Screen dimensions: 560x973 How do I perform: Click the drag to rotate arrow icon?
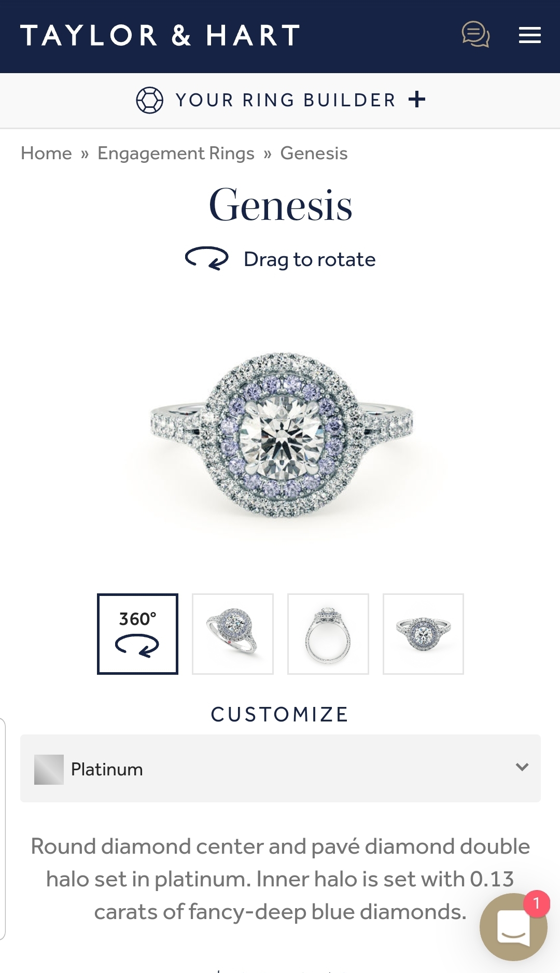tap(207, 258)
